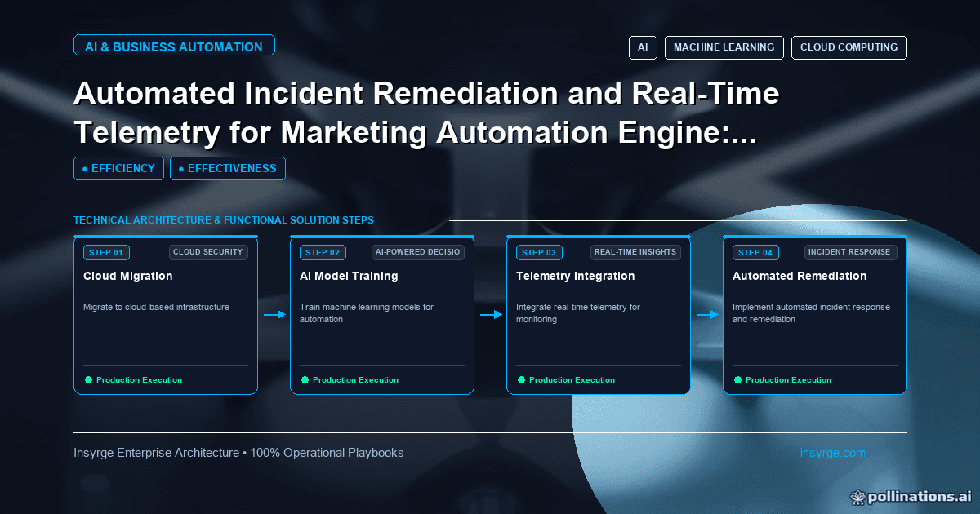Screen dimensions: 980x514
Task: Click 'Migrate to cloud-based infrastructure' text
Action: tap(156, 308)
